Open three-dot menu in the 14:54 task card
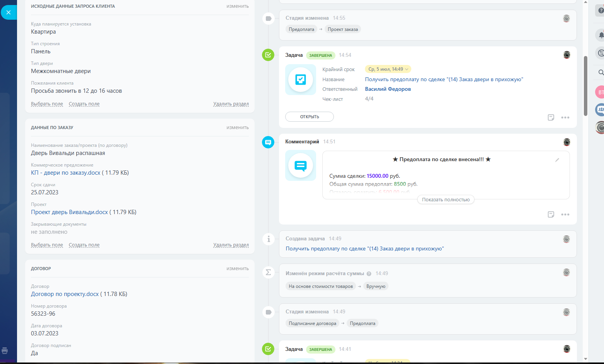 [565, 117]
